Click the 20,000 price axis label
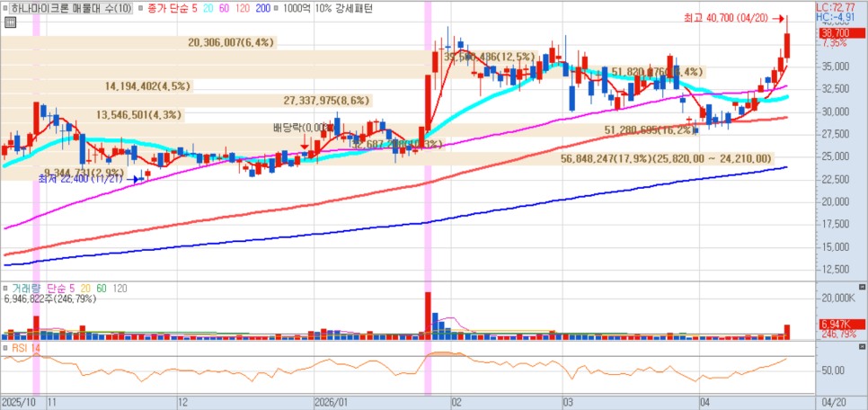Image resolution: width=868 pixels, height=410 pixels. [x=836, y=201]
